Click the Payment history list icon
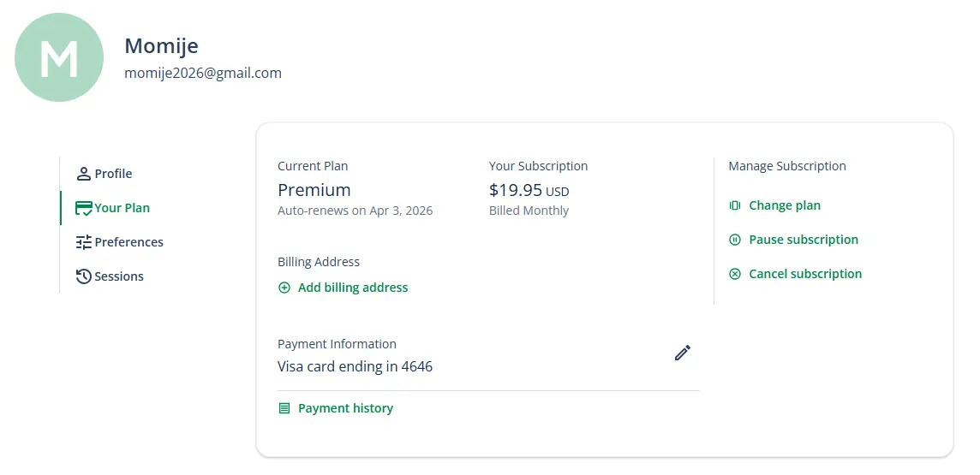The image size is (980, 475). [284, 408]
